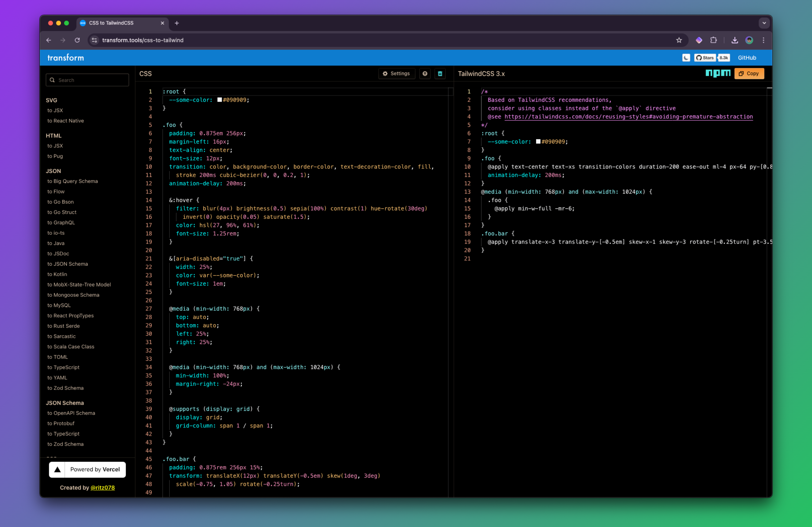The image size is (812, 527).
Task: Open tailwindcss.com docs link in output
Action: 628,116
